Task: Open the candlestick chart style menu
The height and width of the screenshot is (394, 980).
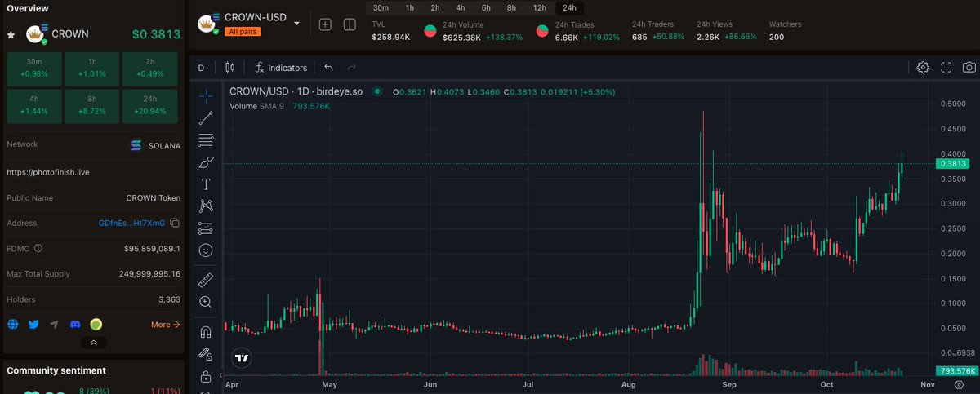Action: tap(229, 68)
